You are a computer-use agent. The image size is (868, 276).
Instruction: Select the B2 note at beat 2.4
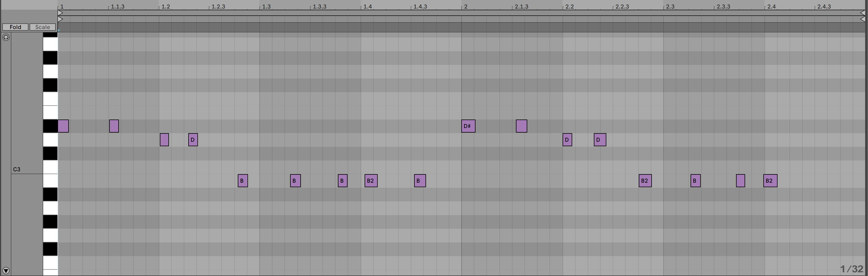(770, 181)
